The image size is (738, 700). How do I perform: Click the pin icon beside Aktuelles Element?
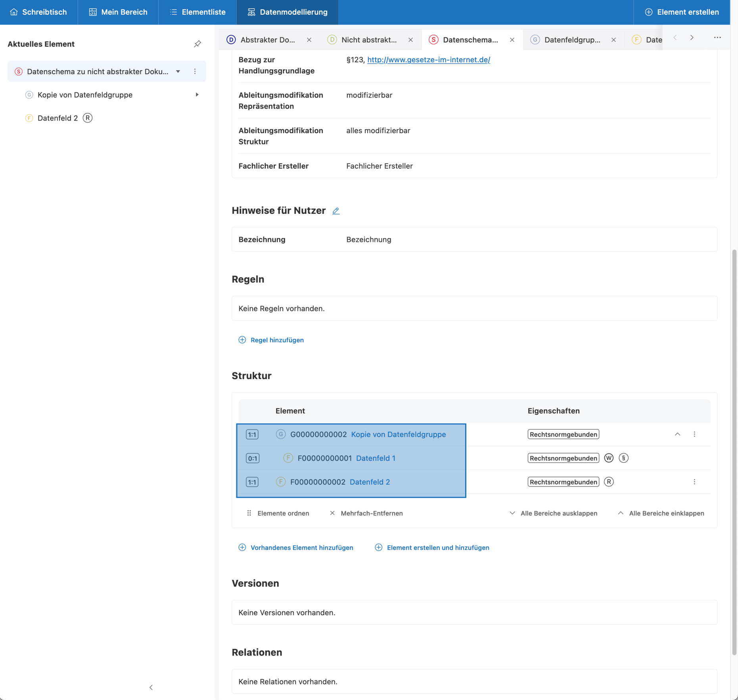coord(197,44)
